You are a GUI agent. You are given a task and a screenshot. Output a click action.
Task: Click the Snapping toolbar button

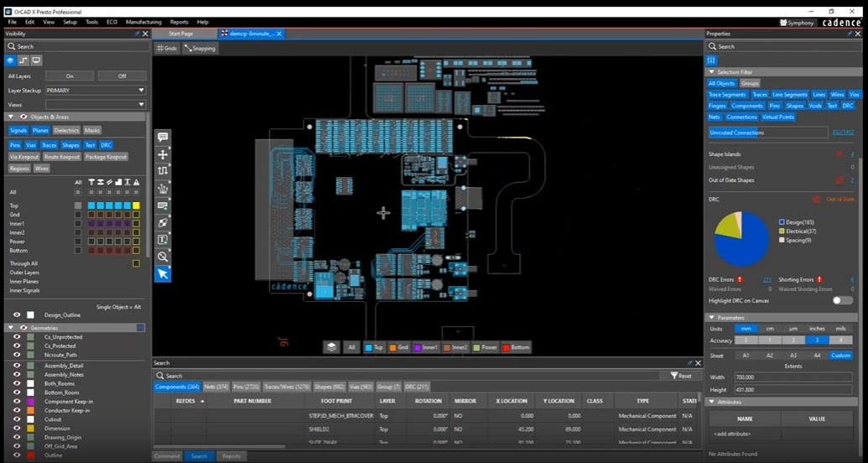click(x=200, y=48)
